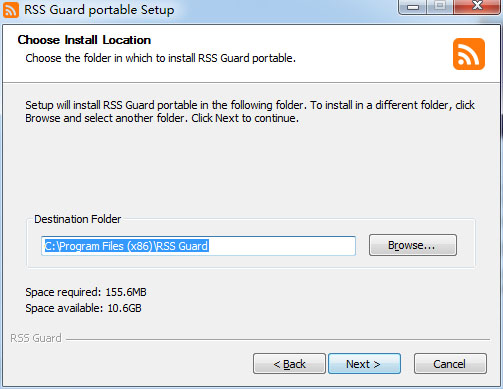The height and width of the screenshot is (389, 503).
Task: Close the RSS Guard portable Setup window
Action: click(477, 7)
